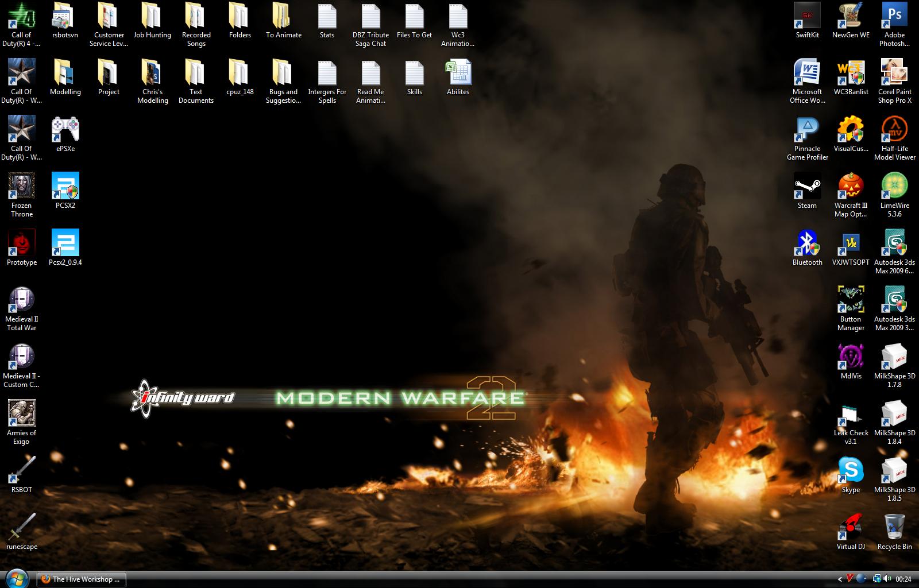
Task: Launch the ePSXe emulator shortcut
Action: (65, 135)
